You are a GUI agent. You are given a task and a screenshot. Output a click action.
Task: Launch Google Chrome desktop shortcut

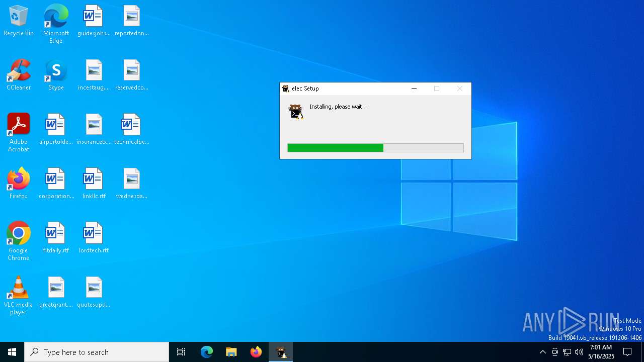click(19, 241)
